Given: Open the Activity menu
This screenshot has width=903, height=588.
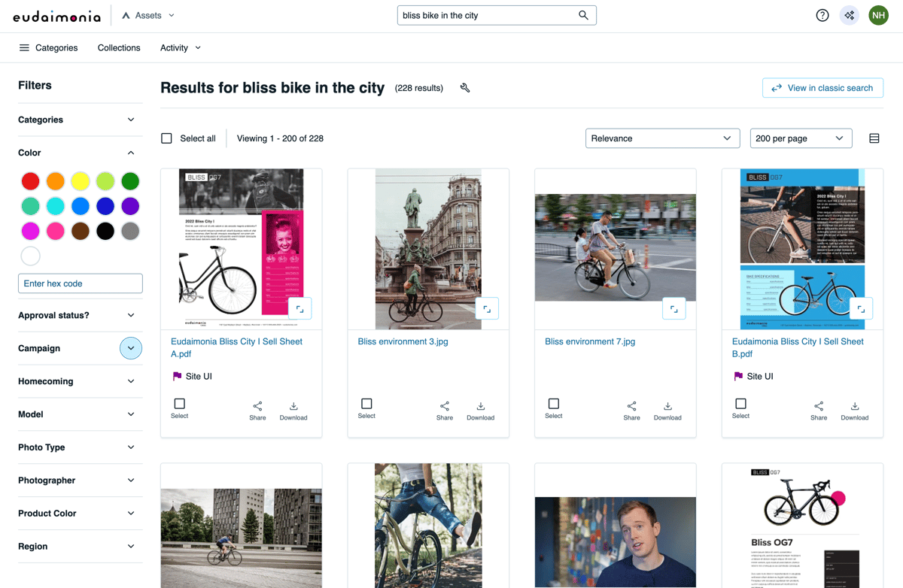Looking at the screenshot, I should pos(181,47).
